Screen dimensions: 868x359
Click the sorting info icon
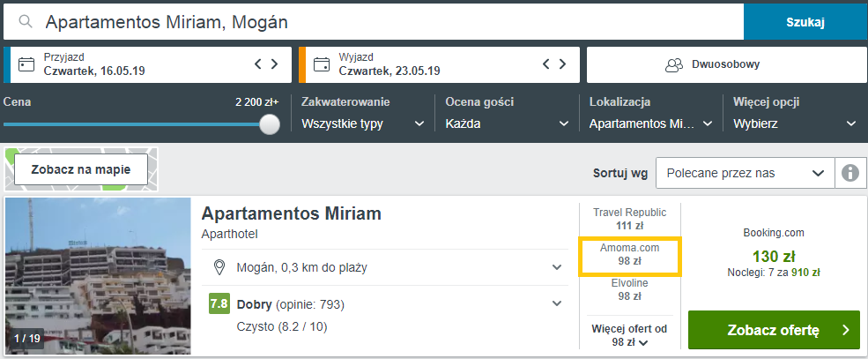tap(850, 174)
